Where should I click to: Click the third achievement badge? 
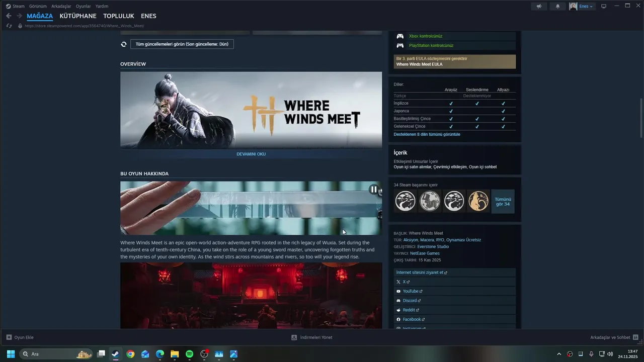pos(454,201)
